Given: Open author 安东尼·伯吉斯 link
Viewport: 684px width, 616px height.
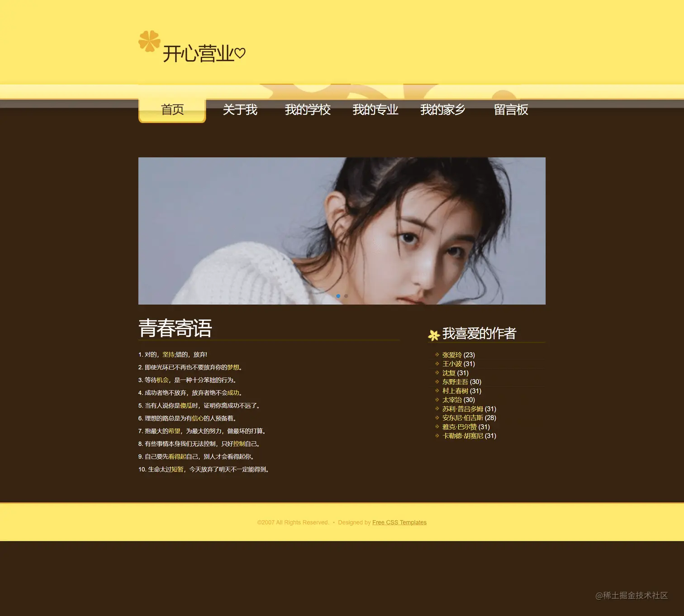Looking at the screenshot, I should point(463,418).
